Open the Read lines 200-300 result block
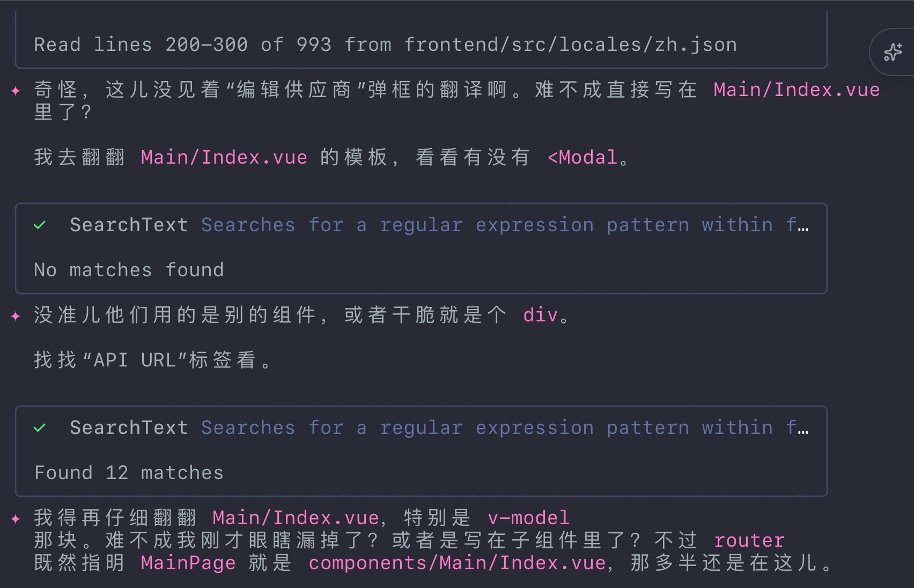 tap(385, 45)
